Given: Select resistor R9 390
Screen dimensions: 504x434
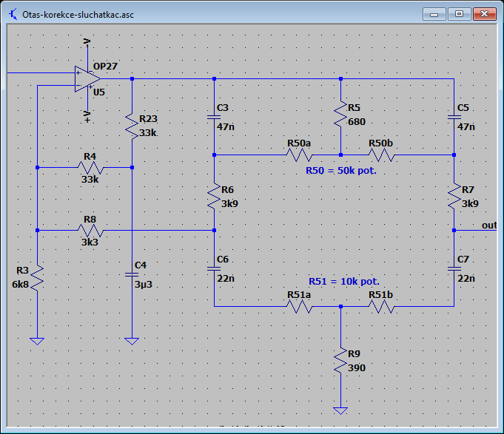Looking at the screenshot, I should tap(340, 360).
